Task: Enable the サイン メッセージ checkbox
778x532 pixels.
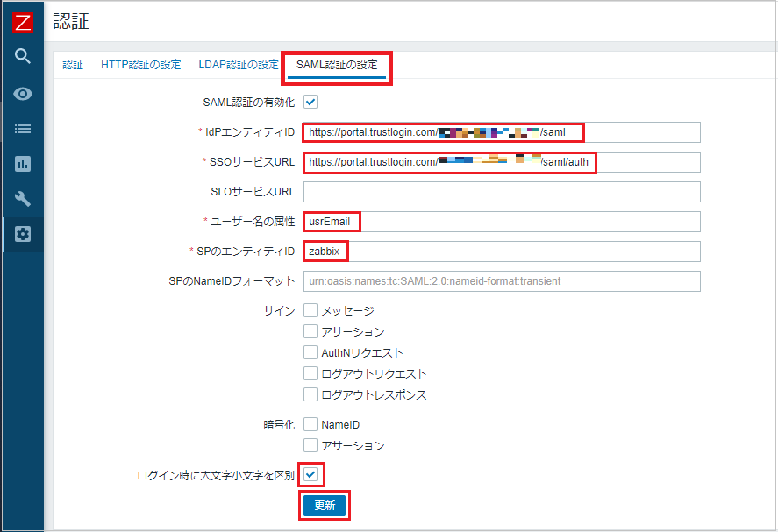Action: (310, 310)
